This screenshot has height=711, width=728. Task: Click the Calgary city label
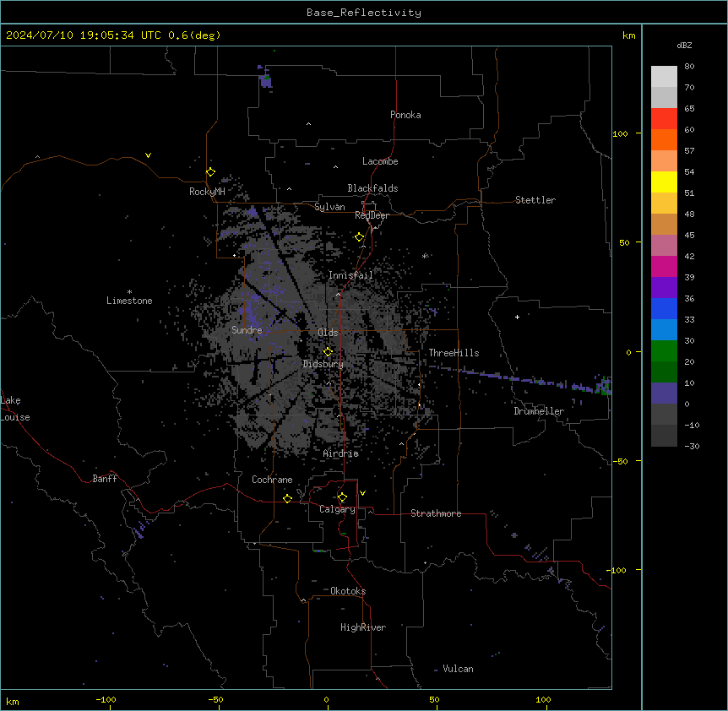pos(337,509)
